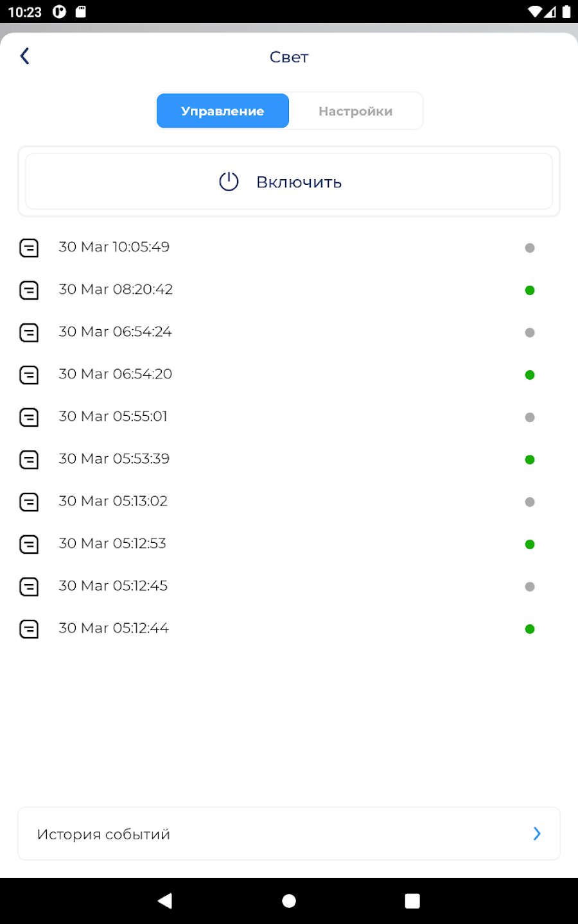Open log icon for 30 Mar 10:05:49

[29, 248]
